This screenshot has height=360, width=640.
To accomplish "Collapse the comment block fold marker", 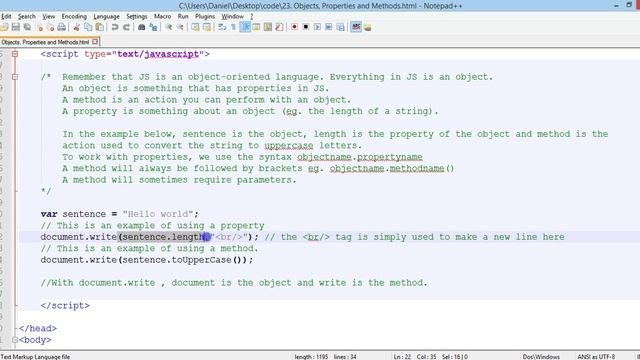I will click(x=15, y=77).
